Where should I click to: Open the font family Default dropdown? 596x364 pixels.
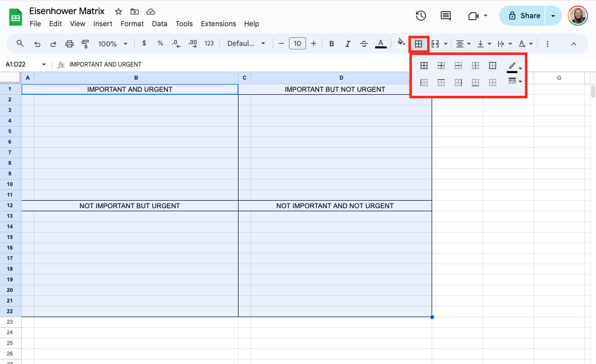tap(246, 44)
